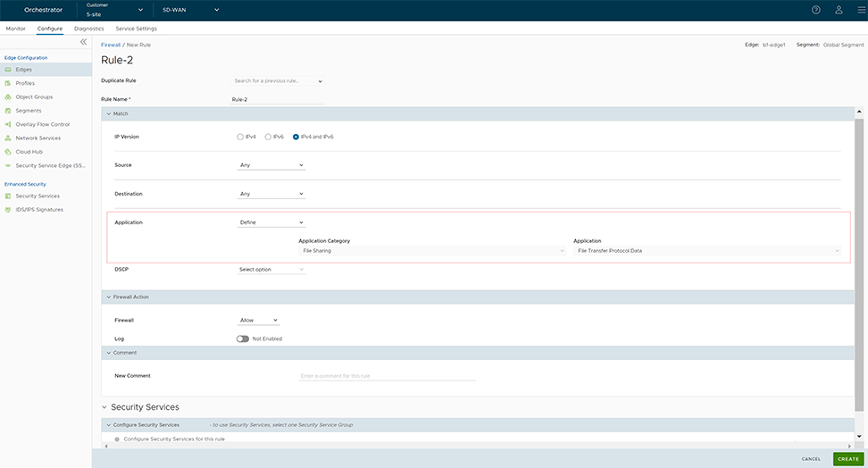This screenshot has width=868, height=468.
Task: Click the CREATE button
Action: pos(847,459)
